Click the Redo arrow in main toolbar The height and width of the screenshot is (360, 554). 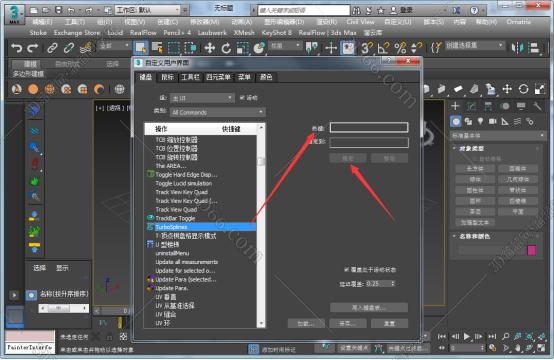coord(33,48)
